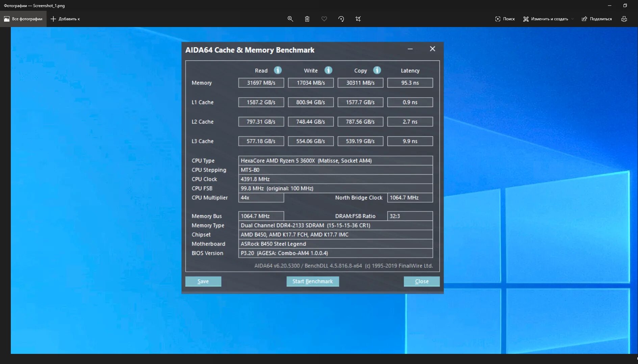Image resolution: width=638 pixels, height=364 pixels.
Task: Click the info icon next to Write
Action: [x=328, y=70]
